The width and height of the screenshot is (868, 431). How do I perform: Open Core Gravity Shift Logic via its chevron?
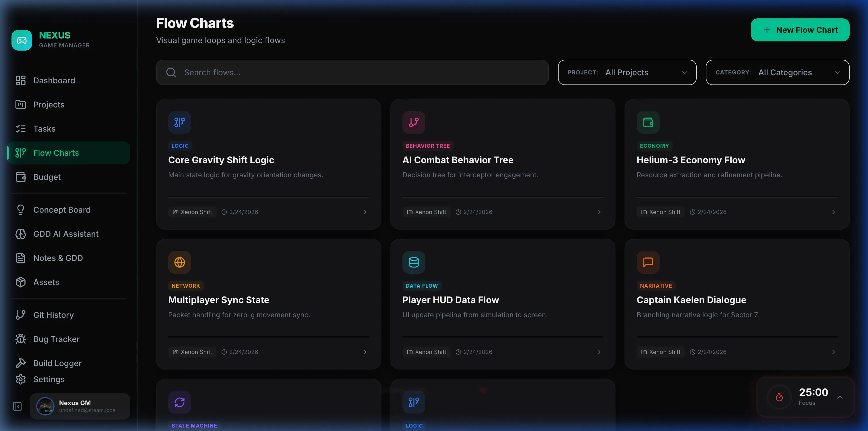point(365,212)
